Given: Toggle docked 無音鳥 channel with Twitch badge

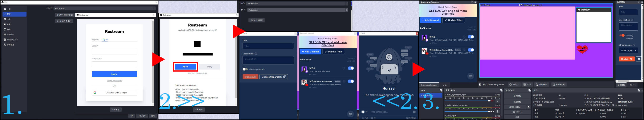Looking at the screenshot, I should (x=471, y=37).
